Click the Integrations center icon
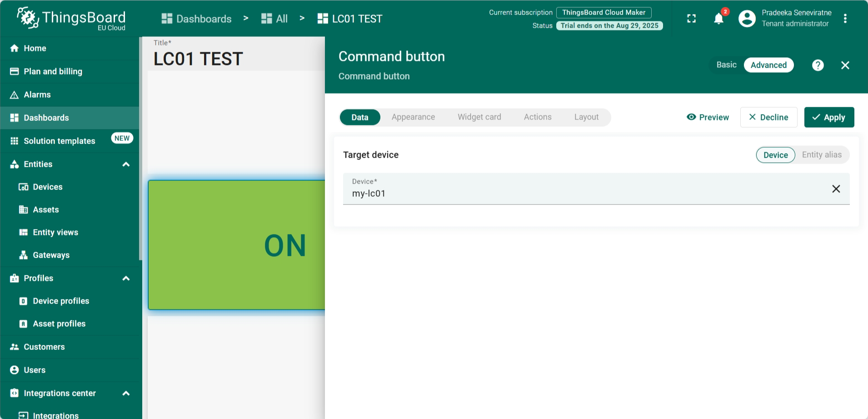The width and height of the screenshot is (868, 419). coord(15,393)
